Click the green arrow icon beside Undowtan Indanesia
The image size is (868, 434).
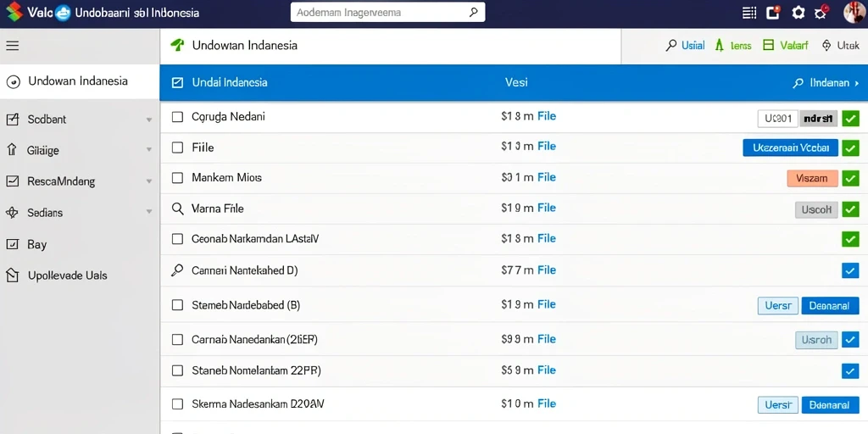(x=178, y=46)
